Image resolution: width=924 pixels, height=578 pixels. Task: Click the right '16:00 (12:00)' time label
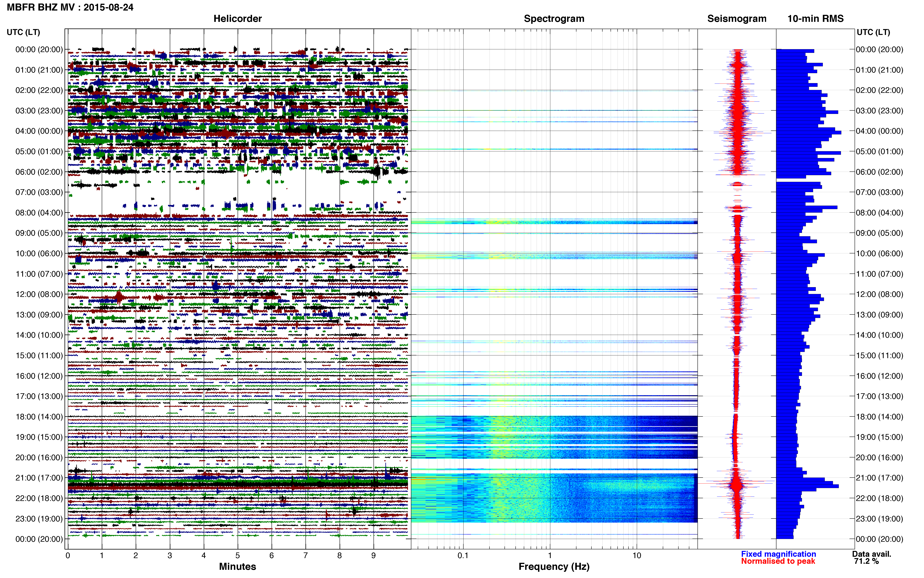pyautogui.click(x=879, y=376)
